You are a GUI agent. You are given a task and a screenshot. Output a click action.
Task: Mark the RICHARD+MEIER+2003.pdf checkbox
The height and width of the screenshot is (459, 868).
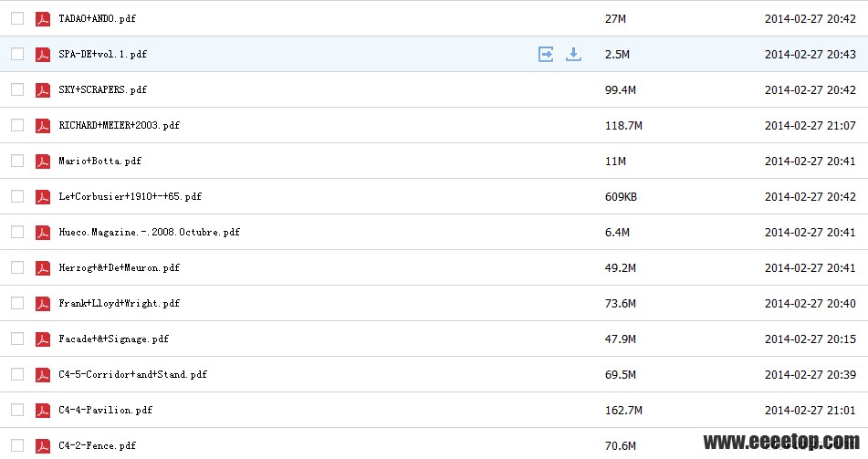pos(17,125)
